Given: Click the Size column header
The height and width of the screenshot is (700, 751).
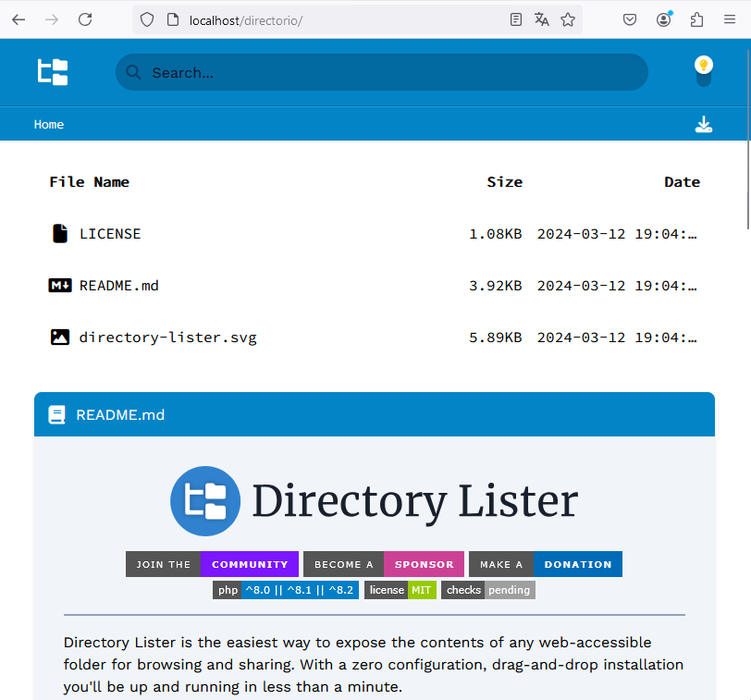Looking at the screenshot, I should tap(505, 182).
